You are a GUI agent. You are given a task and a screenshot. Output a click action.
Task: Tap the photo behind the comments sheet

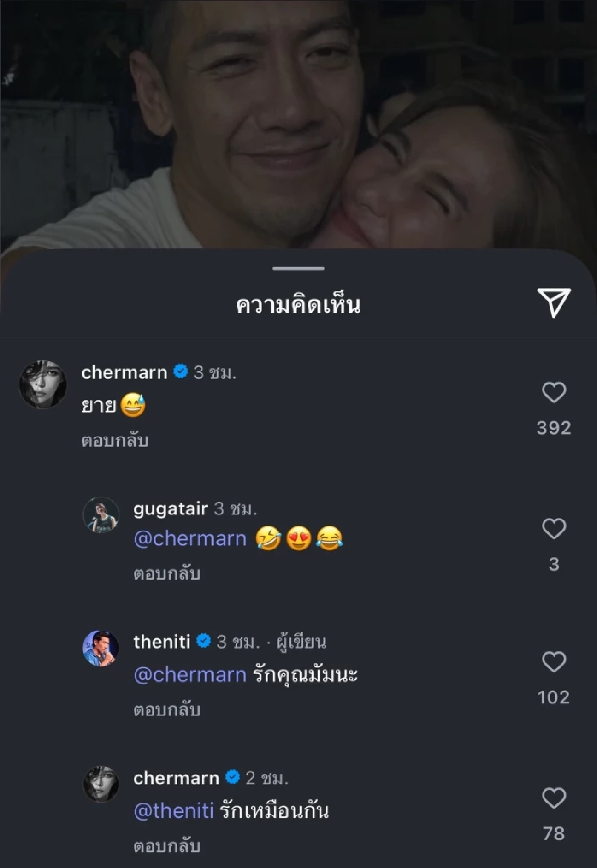[298, 124]
